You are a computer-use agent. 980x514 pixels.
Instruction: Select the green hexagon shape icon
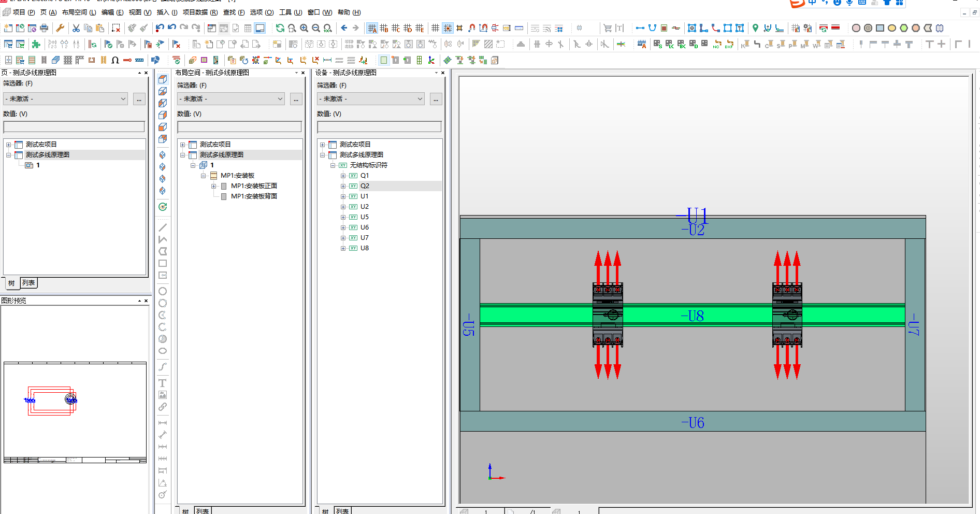(904, 28)
